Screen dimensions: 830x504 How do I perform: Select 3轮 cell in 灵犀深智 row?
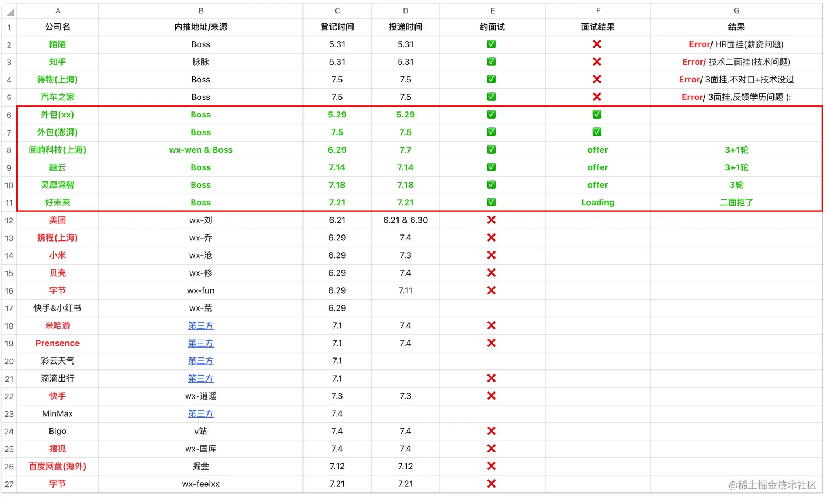click(x=737, y=185)
